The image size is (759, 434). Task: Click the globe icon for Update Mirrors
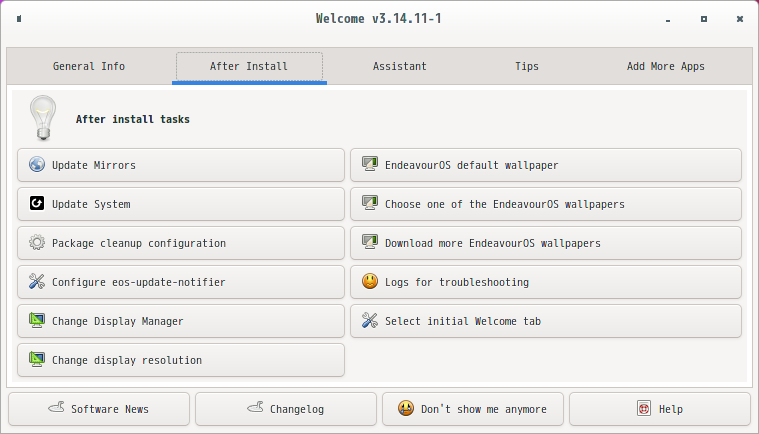tap(37, 165)
